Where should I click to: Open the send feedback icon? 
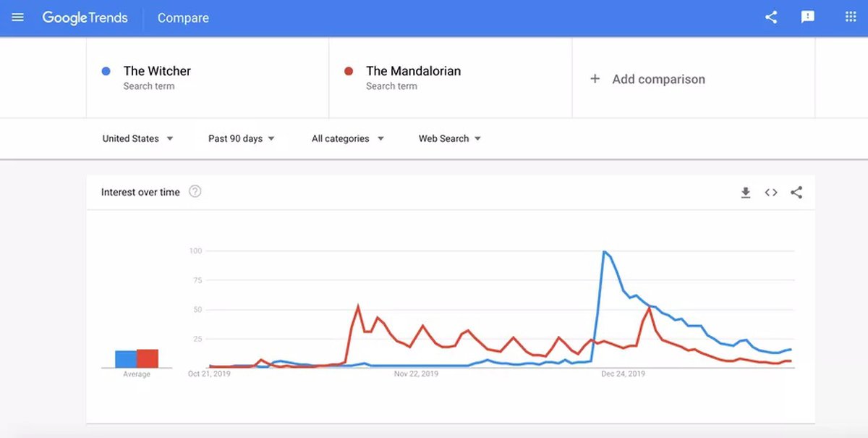tap(808, 17)
